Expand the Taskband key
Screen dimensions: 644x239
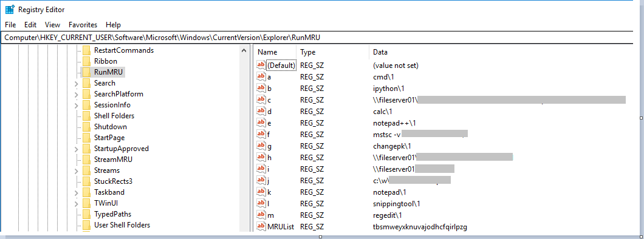tap(77, 193)
